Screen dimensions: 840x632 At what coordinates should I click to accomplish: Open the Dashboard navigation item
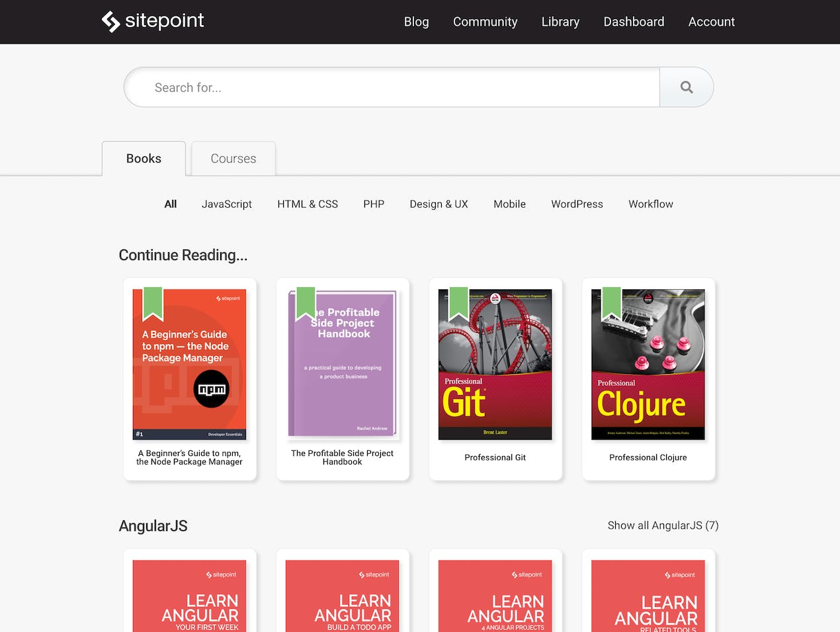(634, 22)
